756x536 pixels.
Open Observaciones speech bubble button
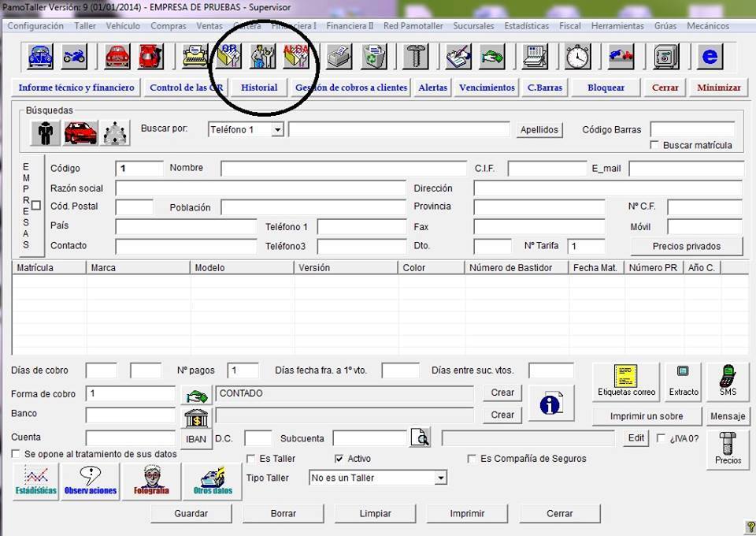point(90,482)
